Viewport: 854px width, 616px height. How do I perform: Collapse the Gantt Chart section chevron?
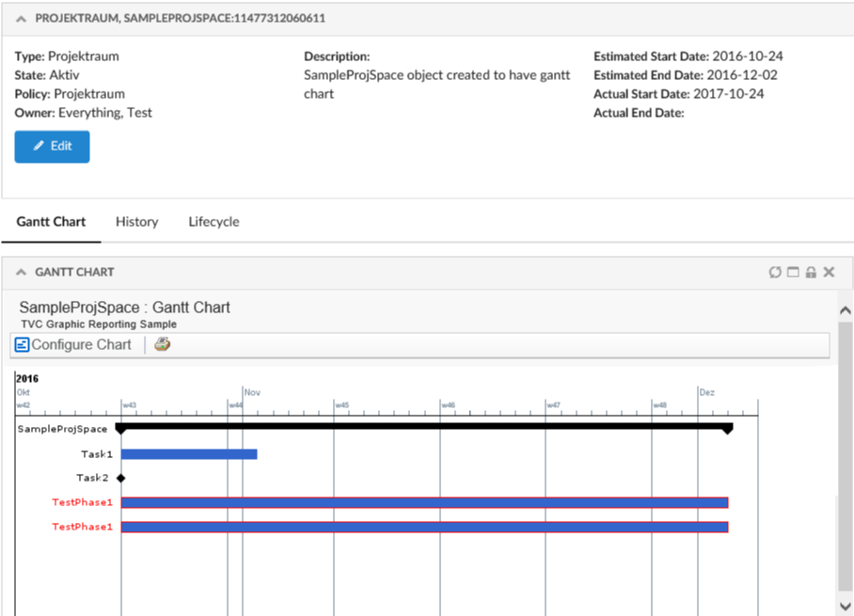21,273
